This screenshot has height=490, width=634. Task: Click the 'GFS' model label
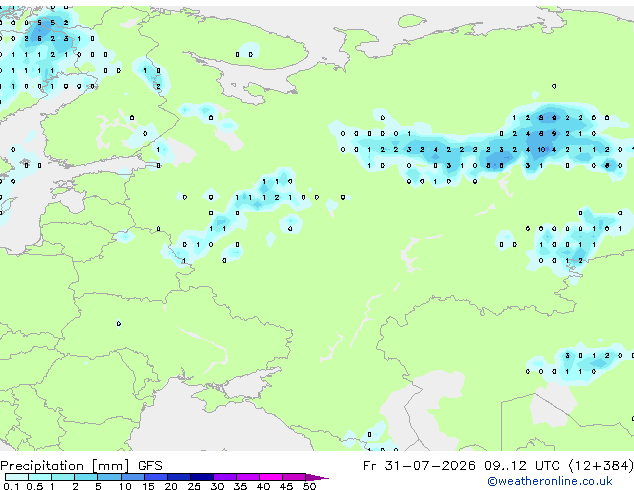[x=150, y=466]
